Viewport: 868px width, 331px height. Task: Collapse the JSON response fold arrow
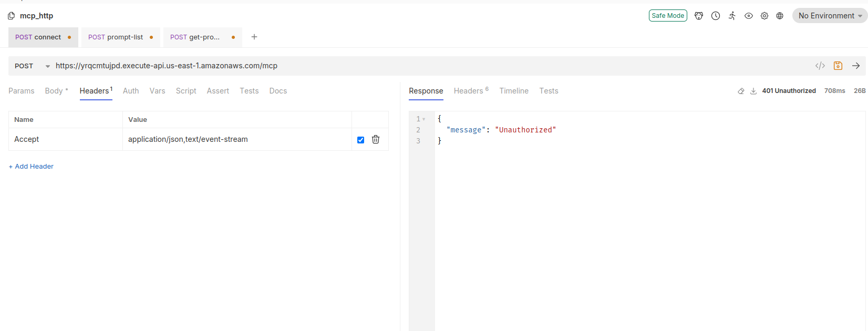424,119
